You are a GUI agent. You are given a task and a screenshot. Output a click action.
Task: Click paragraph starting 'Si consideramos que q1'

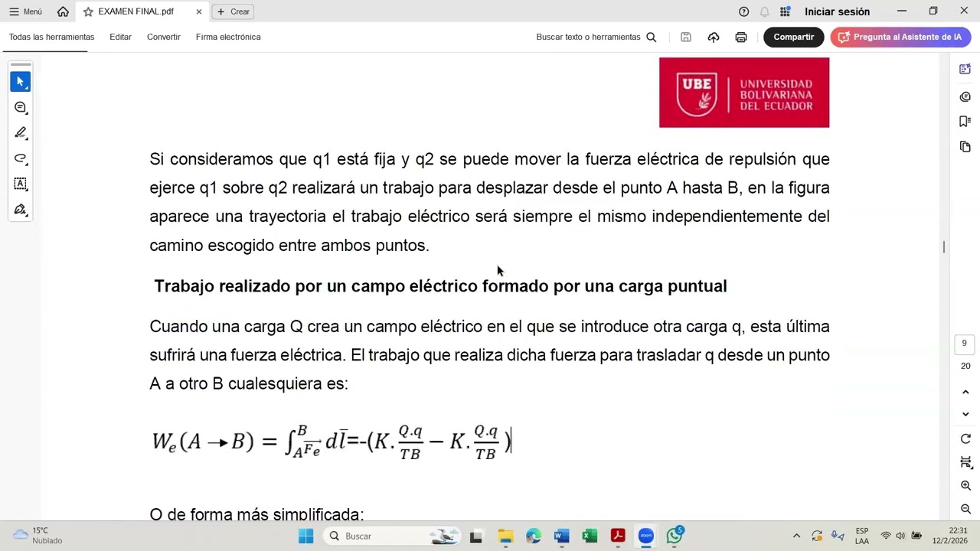click(489, 202)
